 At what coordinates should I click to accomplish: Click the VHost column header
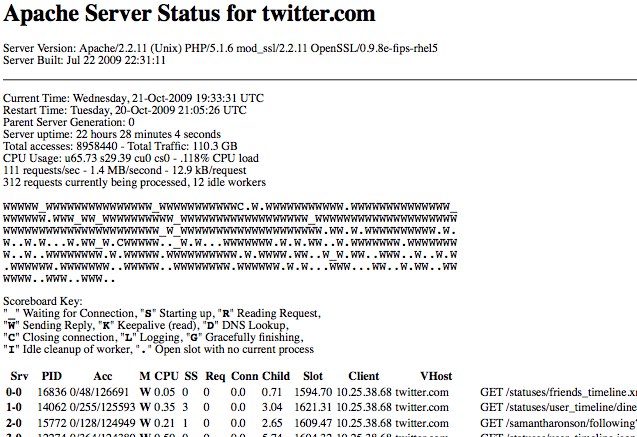(x=436, y=376)
